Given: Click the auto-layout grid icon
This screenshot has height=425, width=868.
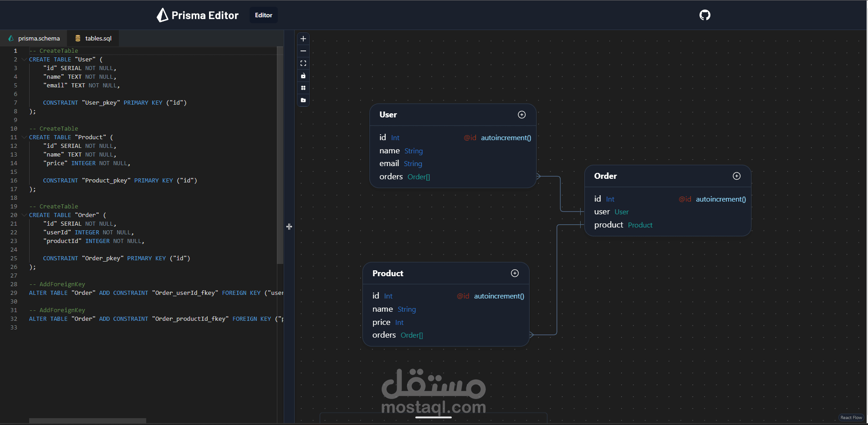Looking at the screenshot, I should point(303,88).
